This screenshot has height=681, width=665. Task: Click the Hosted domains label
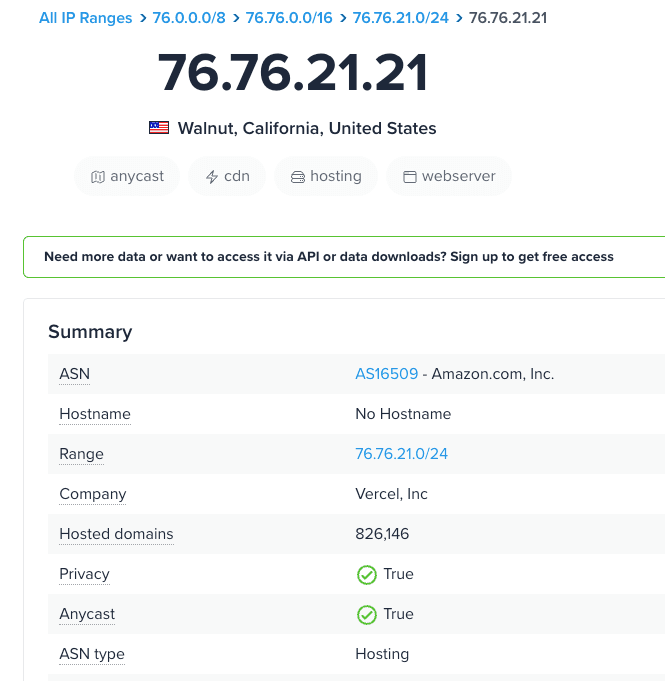pos(116,534)
